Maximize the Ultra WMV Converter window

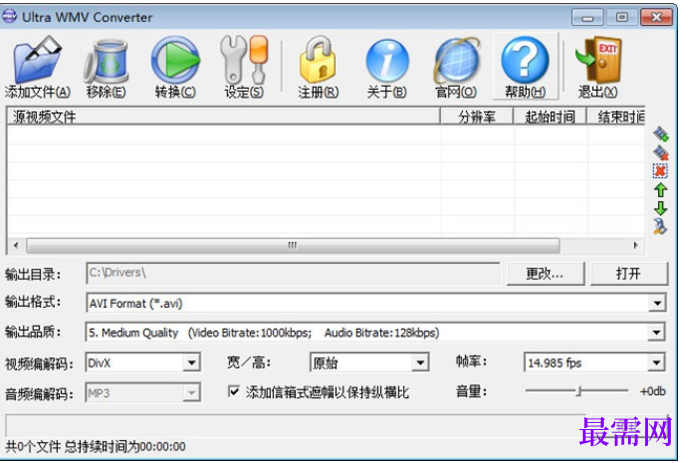(x=621, y=18)
